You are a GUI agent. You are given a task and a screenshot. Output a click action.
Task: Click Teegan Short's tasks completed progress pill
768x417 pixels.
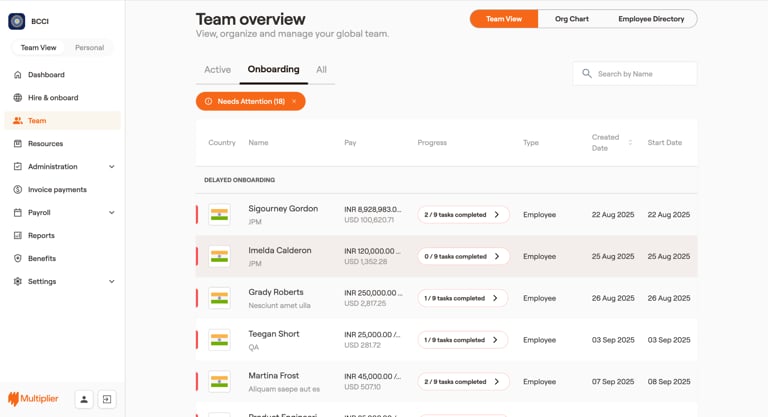point(462,340)
